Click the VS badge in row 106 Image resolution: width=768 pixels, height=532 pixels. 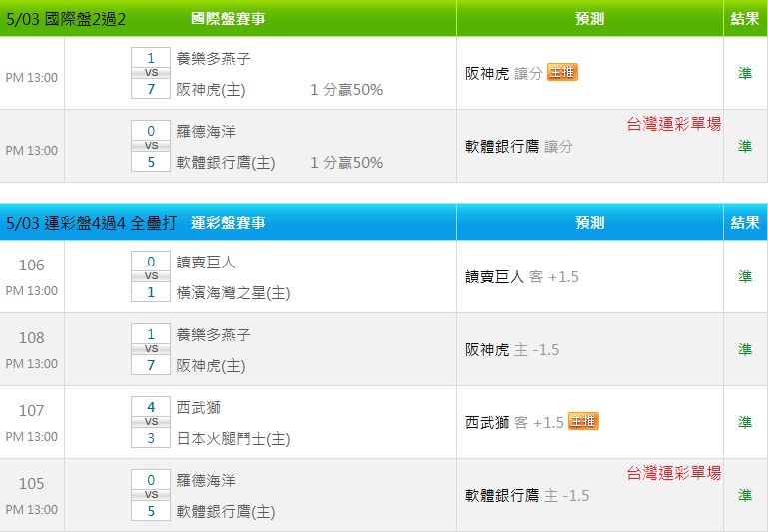click(x=151, y=276)
